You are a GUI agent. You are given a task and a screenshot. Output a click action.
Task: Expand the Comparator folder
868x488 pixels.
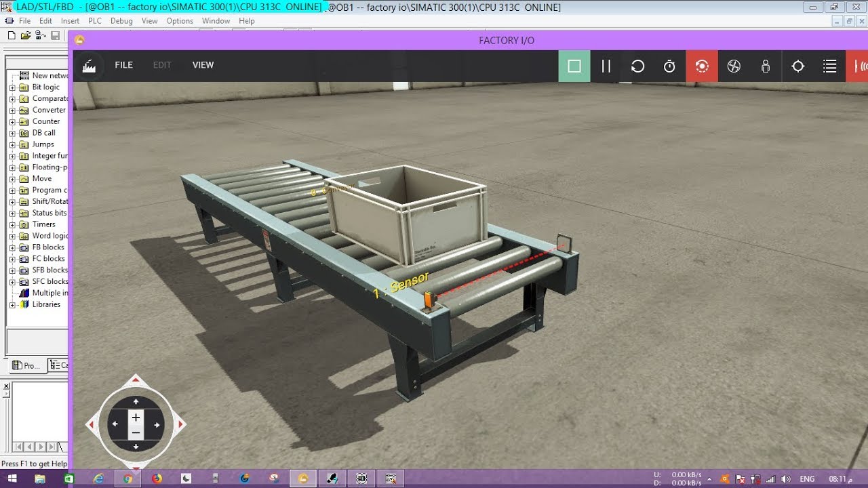pos(12,99)
